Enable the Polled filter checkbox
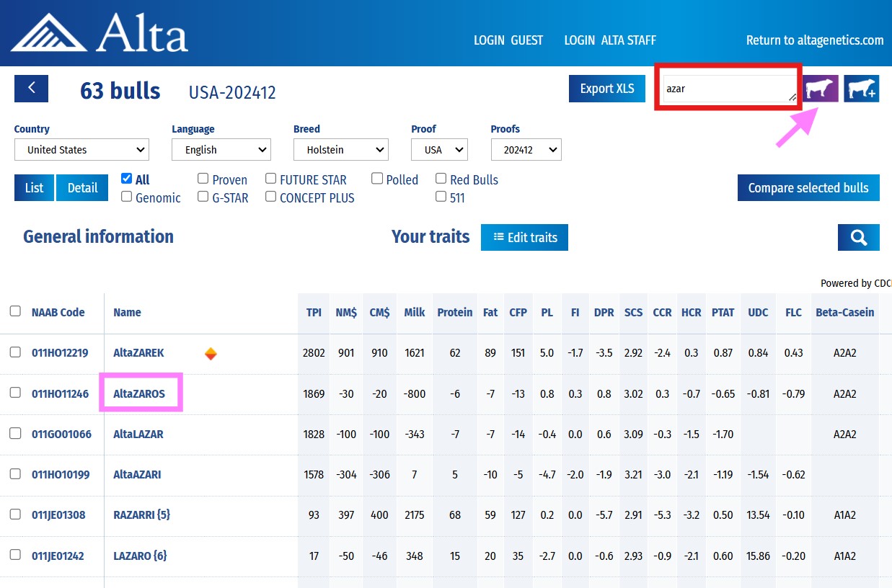The image size is (892, 588). (378, 179)
